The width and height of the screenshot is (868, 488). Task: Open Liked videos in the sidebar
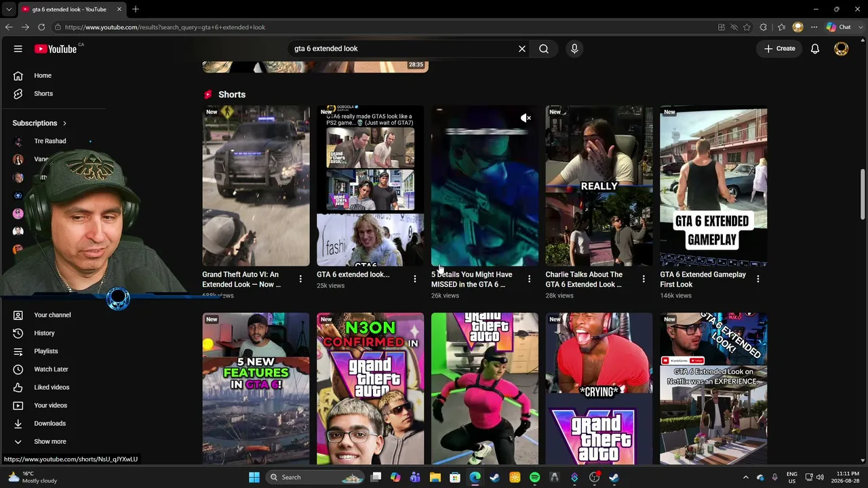(52, 388)
